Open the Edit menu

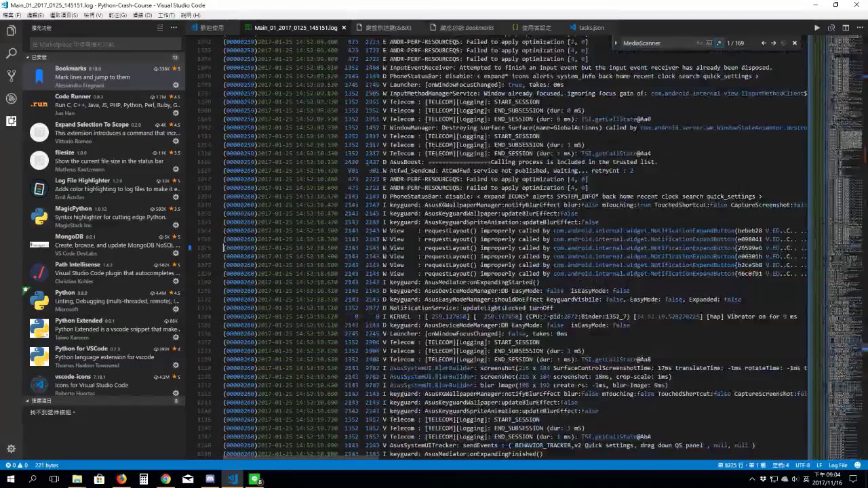[34, 15]
